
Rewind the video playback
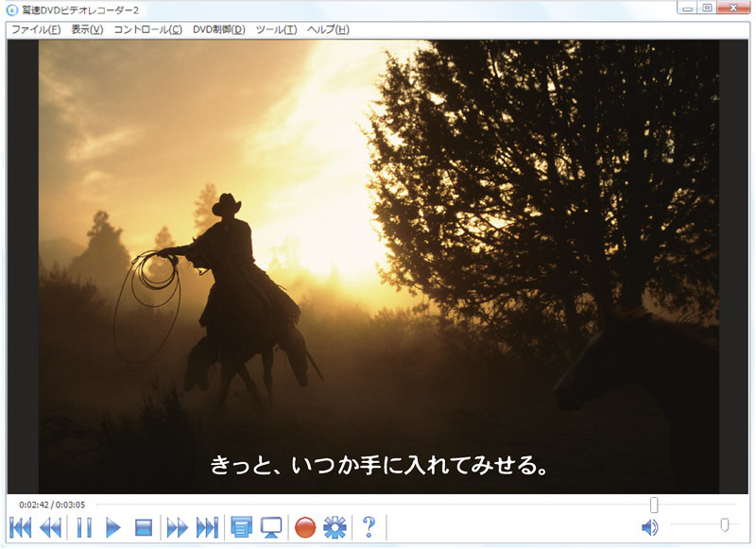click(x=51, y=527)
